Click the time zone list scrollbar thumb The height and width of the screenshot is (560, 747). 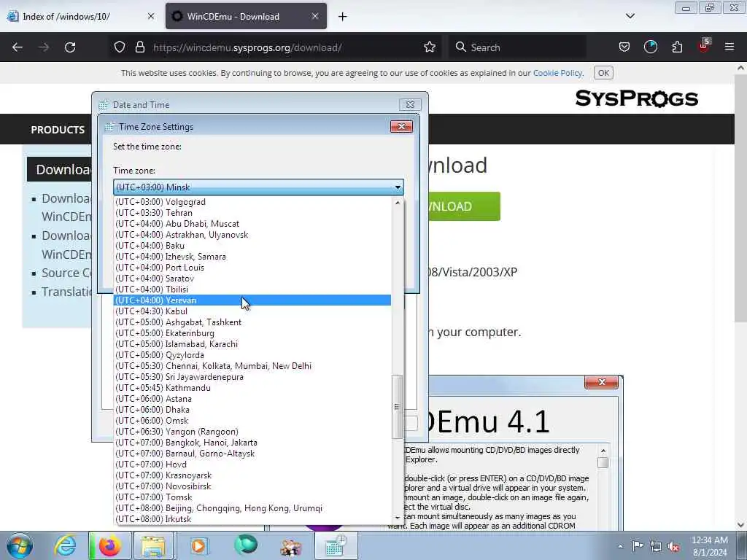pos(398,407)
